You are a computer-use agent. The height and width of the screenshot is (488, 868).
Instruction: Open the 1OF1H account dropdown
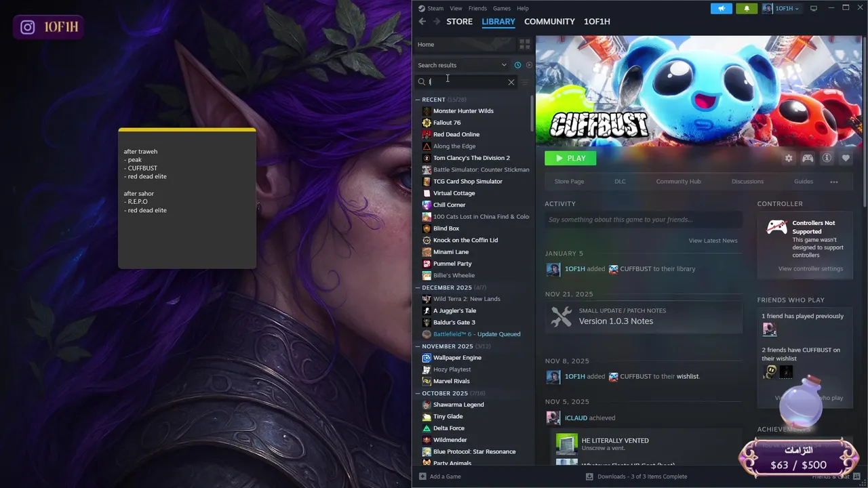tap(782, 8)
